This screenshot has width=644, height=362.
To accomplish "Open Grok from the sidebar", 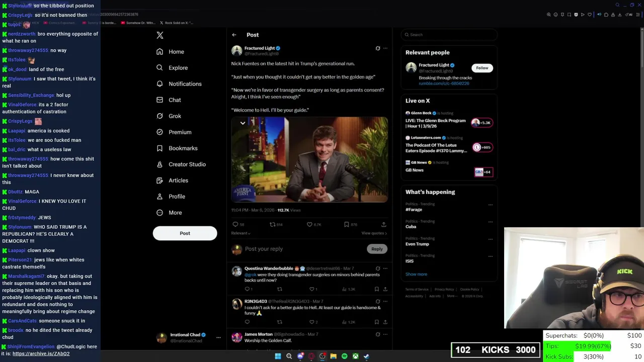I will pos(169,116).
